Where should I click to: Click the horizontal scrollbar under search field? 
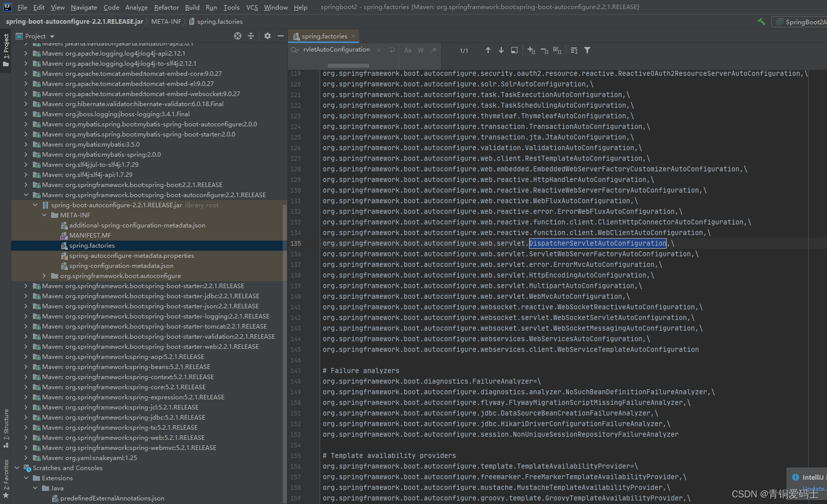click(x=348, y=65)
